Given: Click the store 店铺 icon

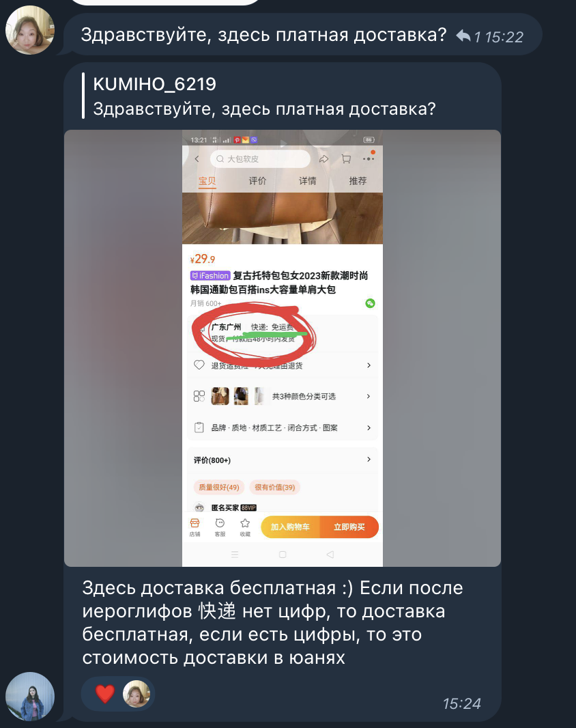Looking at the screenshot, I should [x=195, y=527].
